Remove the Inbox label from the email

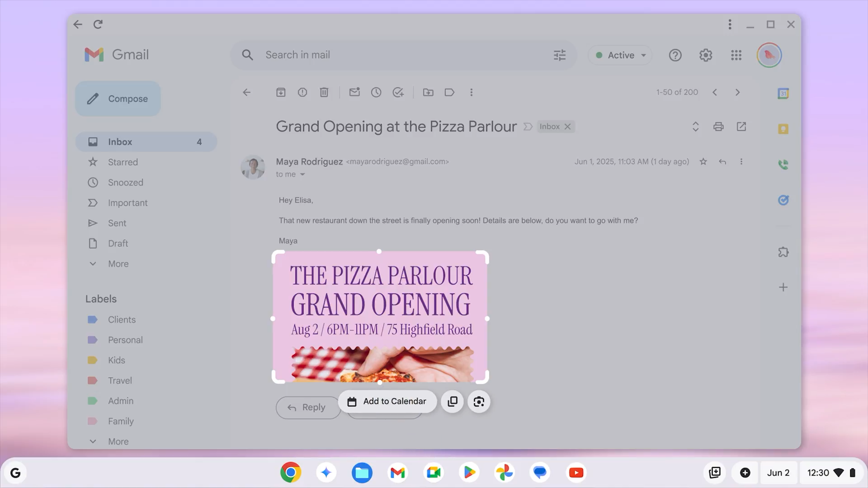click(x=567, y=127)
